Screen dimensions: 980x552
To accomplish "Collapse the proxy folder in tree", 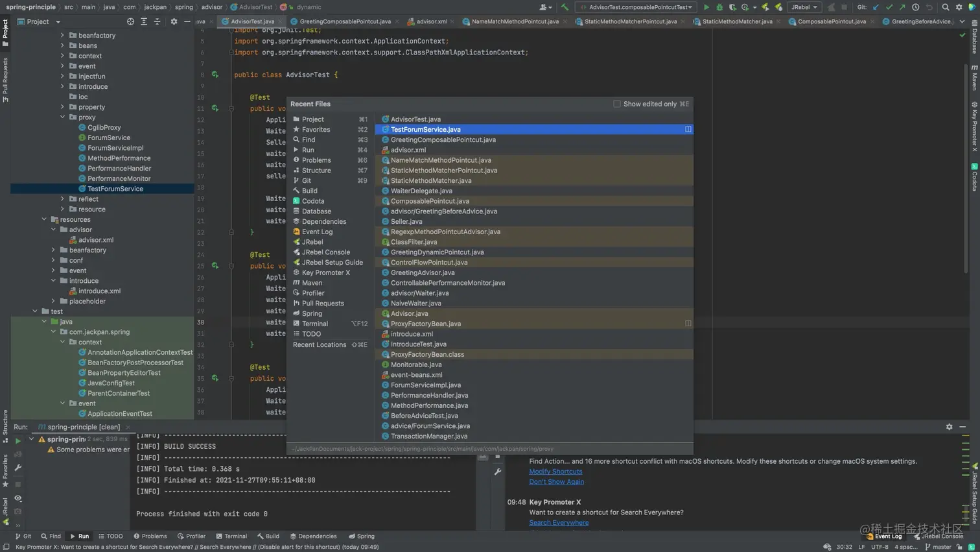I will coord(63,117).
